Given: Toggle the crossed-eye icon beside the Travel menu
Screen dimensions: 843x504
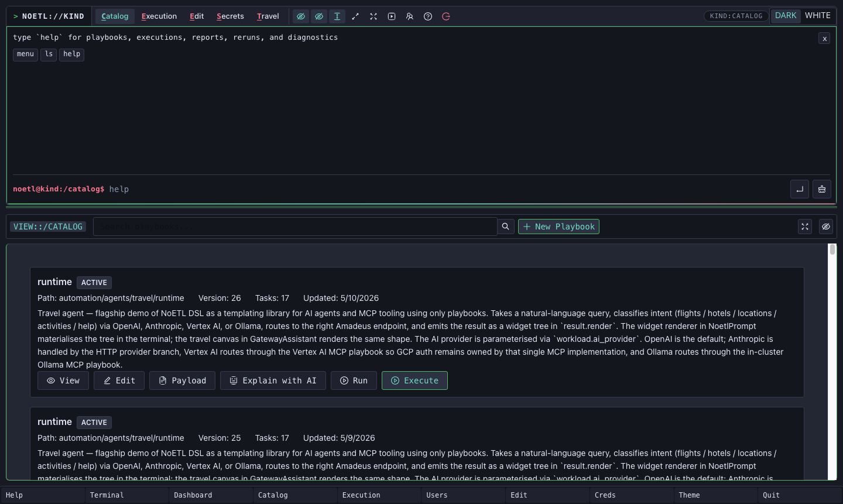Looking at the screenshot, I should [x=301, y=16].
